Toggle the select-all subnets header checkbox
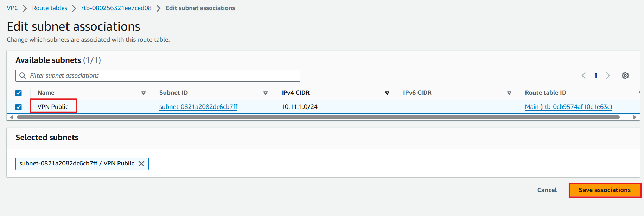644x216 pixels. pos(19,93)
